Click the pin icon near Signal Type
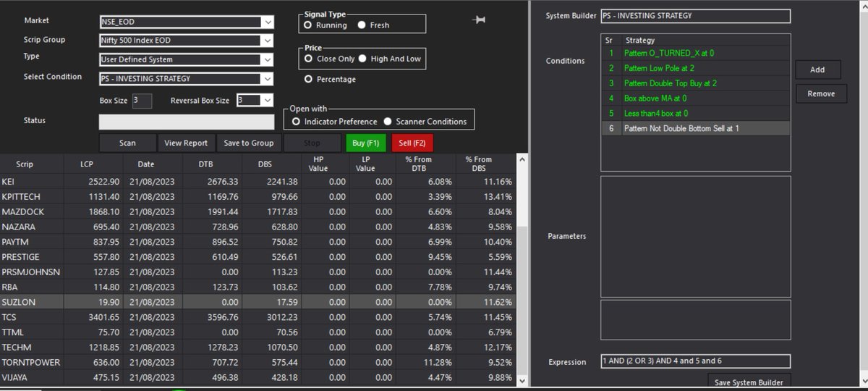This screenshot has width=868, height=391. click(479, 20)
